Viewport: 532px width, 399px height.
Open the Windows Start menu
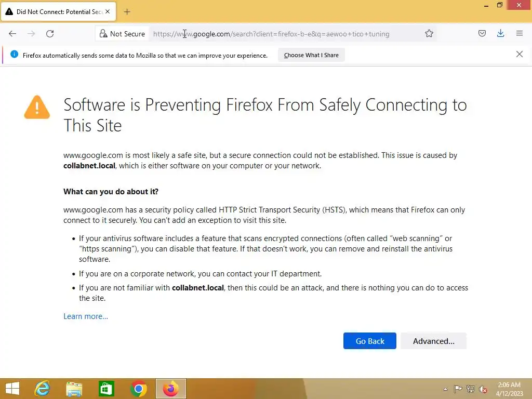pyautogui.click(x=12, y=389)
